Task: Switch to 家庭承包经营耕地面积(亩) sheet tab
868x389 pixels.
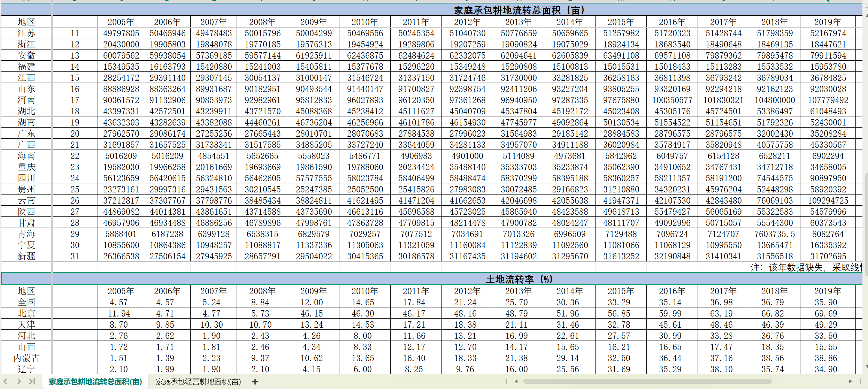Action: pyautogui.click(x=198, y=382)
